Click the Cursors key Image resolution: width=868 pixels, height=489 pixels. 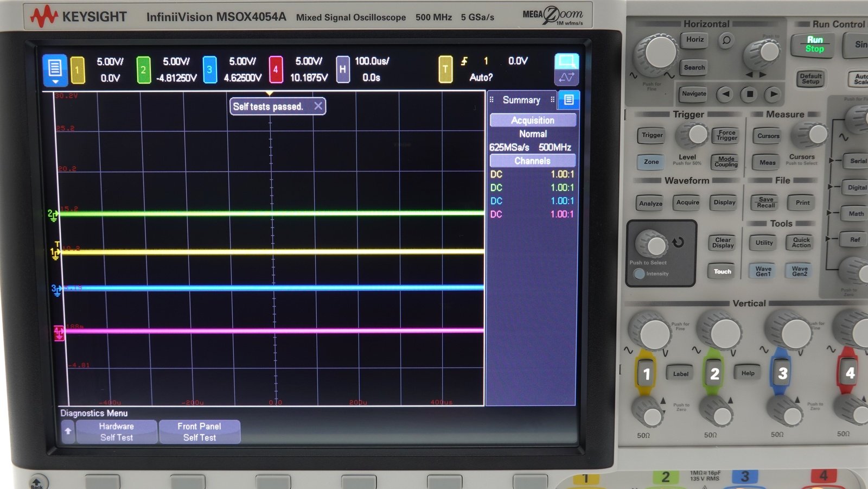tap(768, 136)
